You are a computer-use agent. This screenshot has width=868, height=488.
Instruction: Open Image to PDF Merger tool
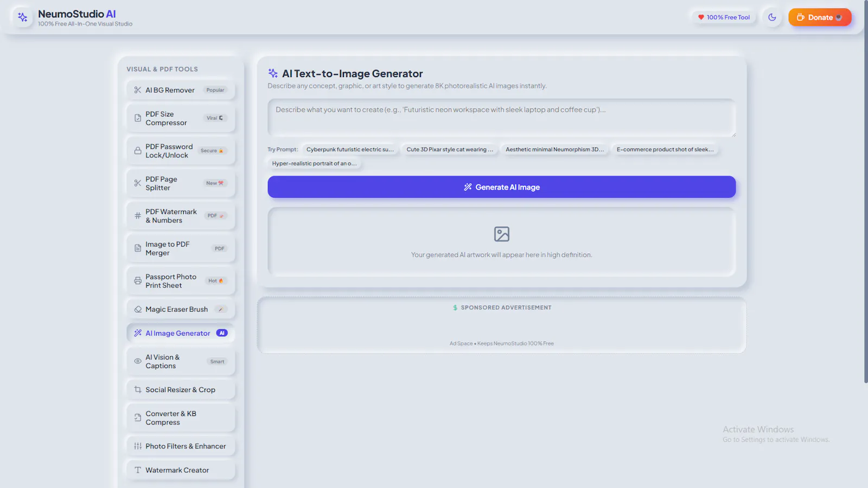(181, 248)
